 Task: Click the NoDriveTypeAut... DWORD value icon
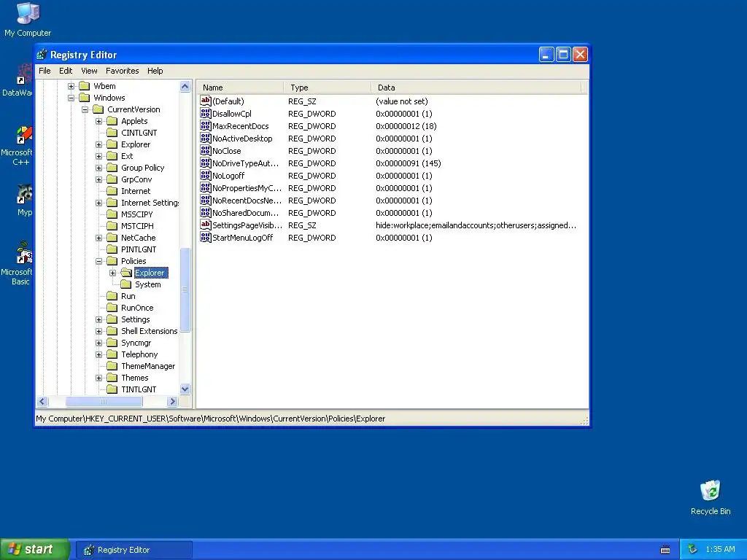pos(205,163)
